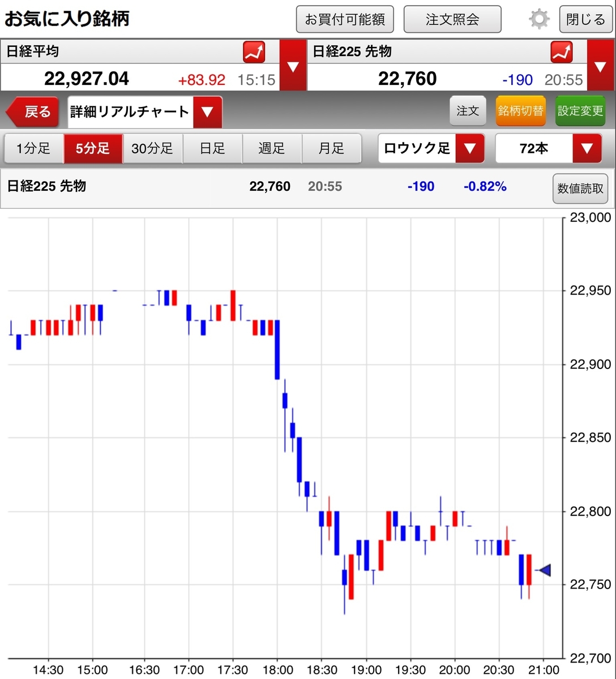
Task: Click the 22,700 price axis label
Action: 591,658
